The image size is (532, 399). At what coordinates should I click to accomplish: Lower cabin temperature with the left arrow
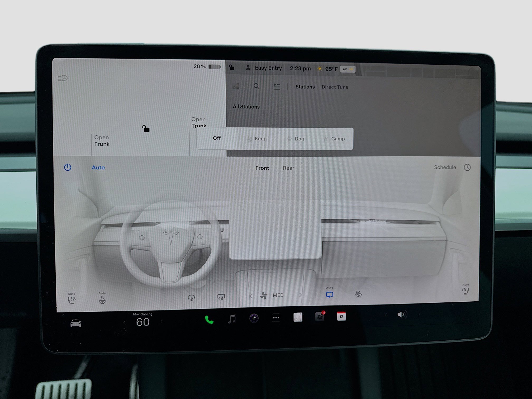pos(124,322)
